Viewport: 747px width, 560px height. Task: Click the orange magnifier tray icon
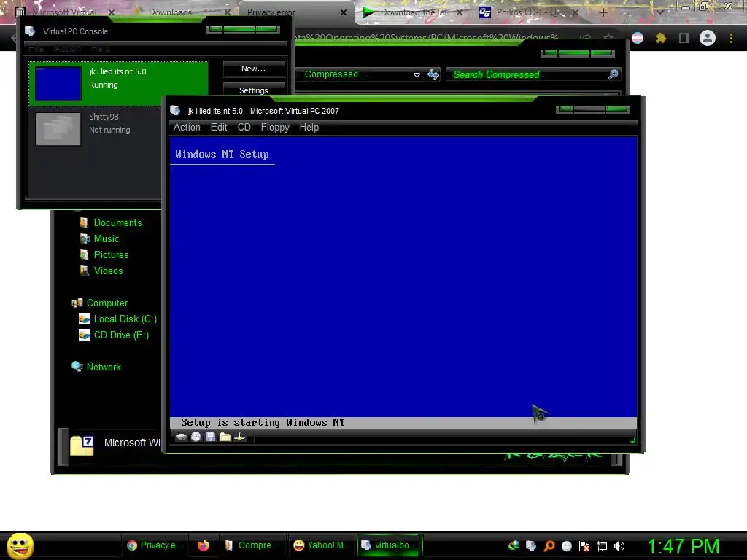[x=549, y=546]
